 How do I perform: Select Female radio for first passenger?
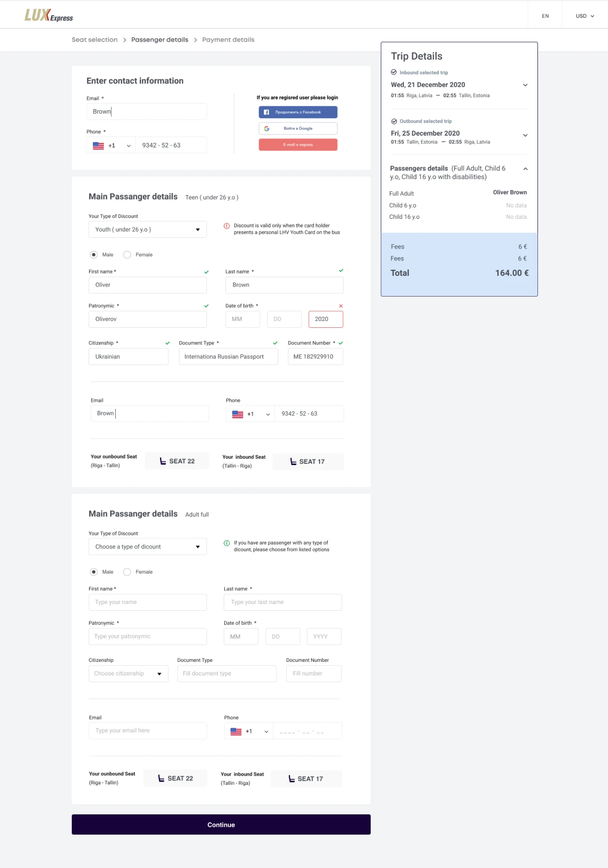coord(127,255)
